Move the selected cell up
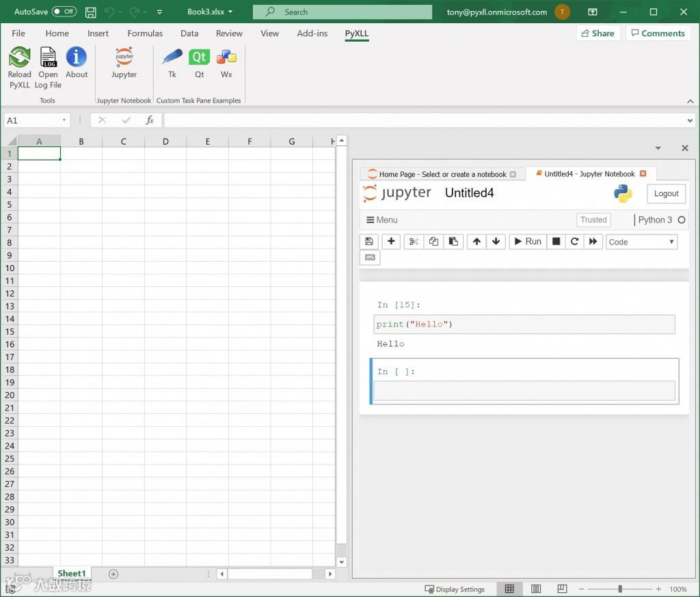 [476, 241]
